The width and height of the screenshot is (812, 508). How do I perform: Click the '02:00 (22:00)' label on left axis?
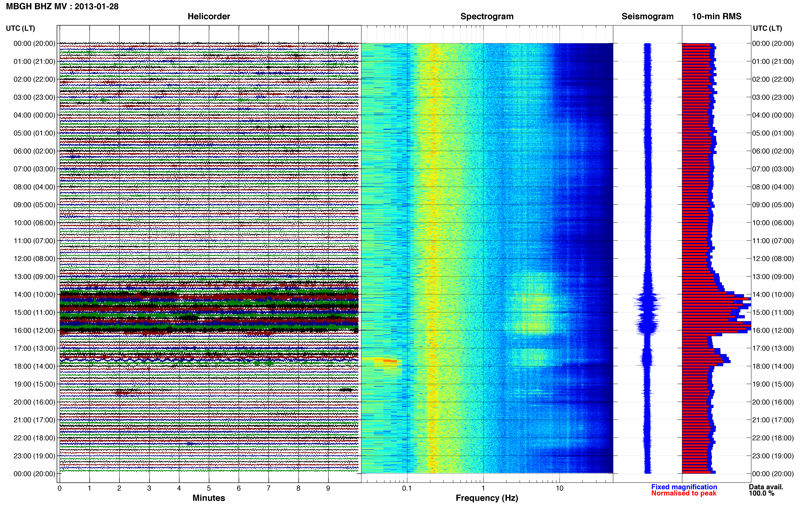pos(34,79)
